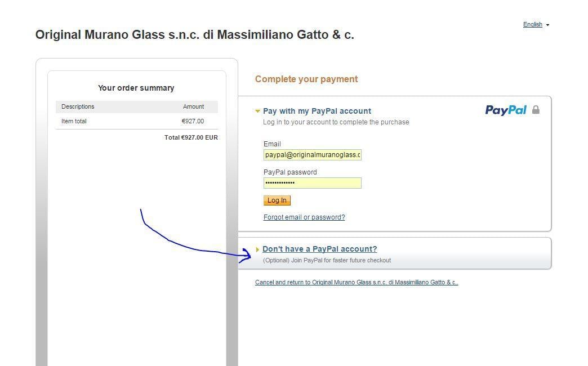Viewport: 588px width, 366px height.
Task: Click the '(Optional) Join PayPal' caption text
Action: [327, 260]
